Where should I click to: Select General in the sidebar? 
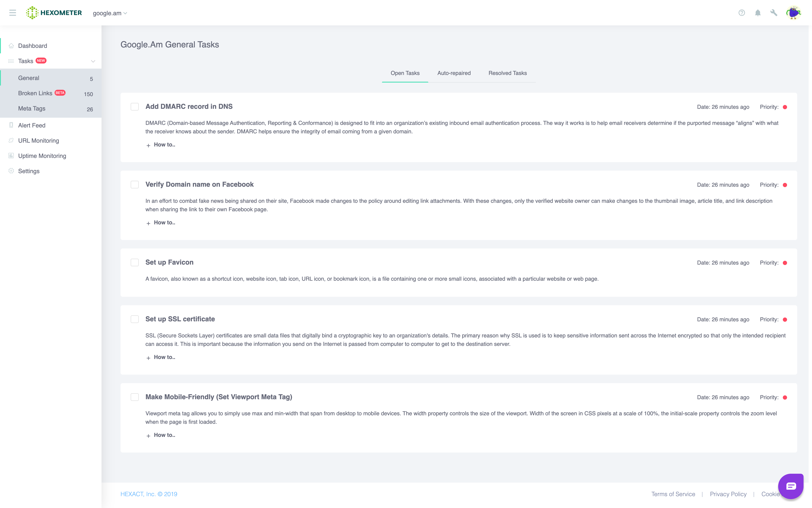(51, 78)
